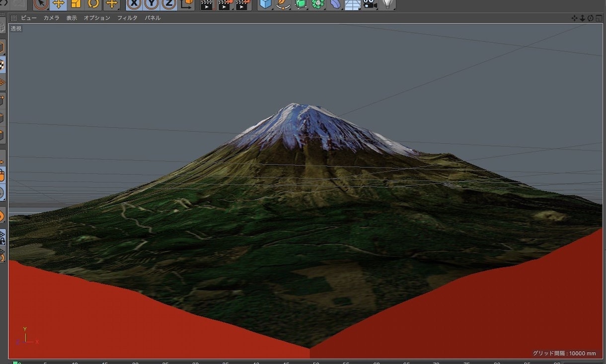Add a camera object

[370, 4]
